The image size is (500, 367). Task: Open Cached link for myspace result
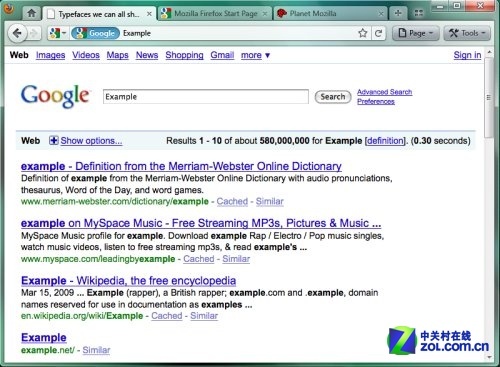coord(199,259)
